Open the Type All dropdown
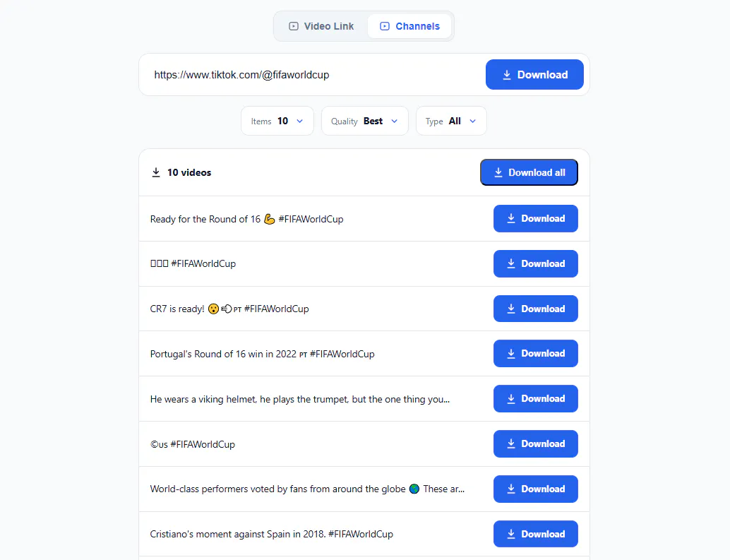Viewport: 730px width, 560px height. coord(451,121)
